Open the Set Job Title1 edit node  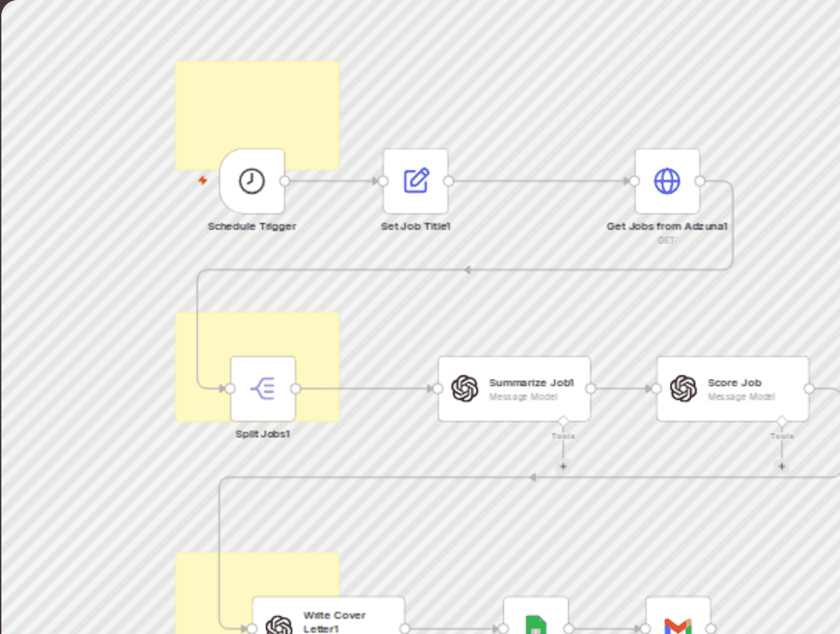(415, 181)
